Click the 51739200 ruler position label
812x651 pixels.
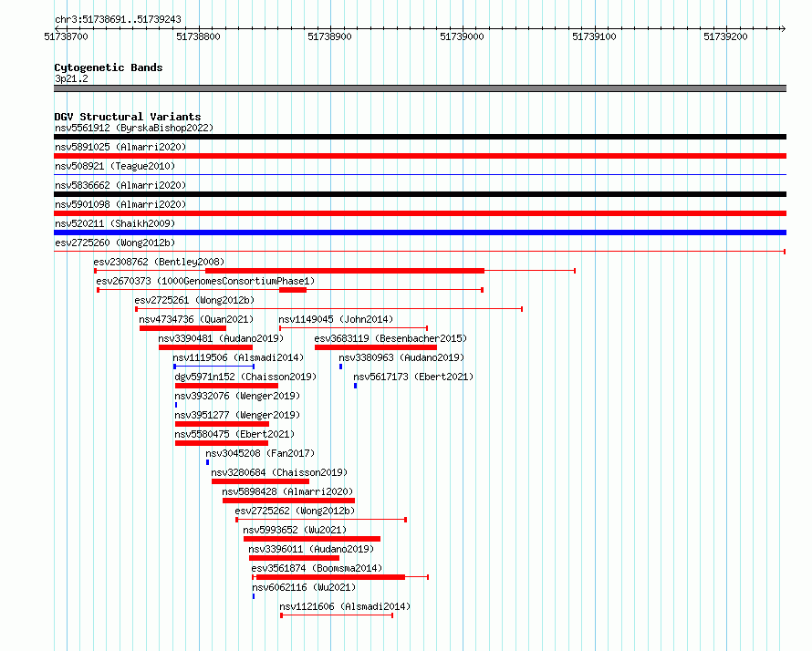tap(725, 36)
